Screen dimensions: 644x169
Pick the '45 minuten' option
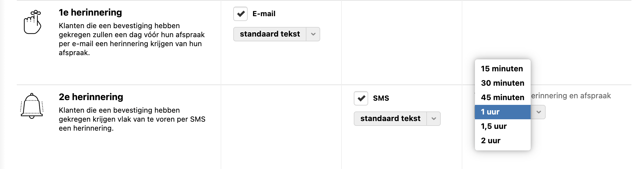coord(502,97)
